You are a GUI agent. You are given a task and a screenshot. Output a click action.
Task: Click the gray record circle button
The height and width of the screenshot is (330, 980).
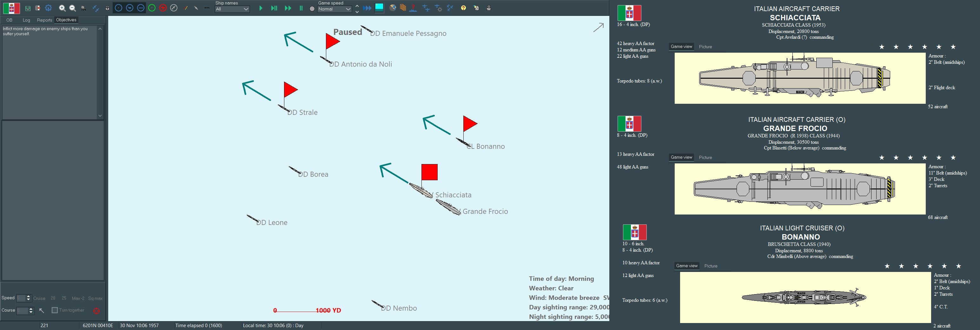312,9
